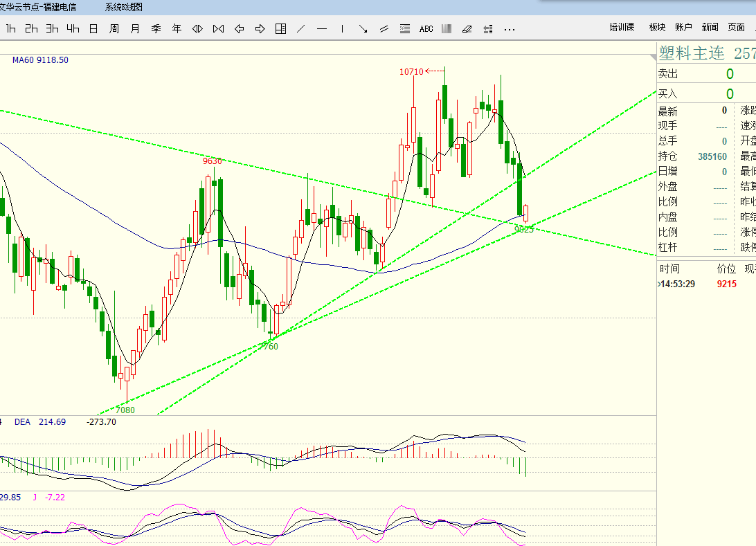756x546 pixels.
Task: Click the tick price 9215
Action: (x=727, y=284)
